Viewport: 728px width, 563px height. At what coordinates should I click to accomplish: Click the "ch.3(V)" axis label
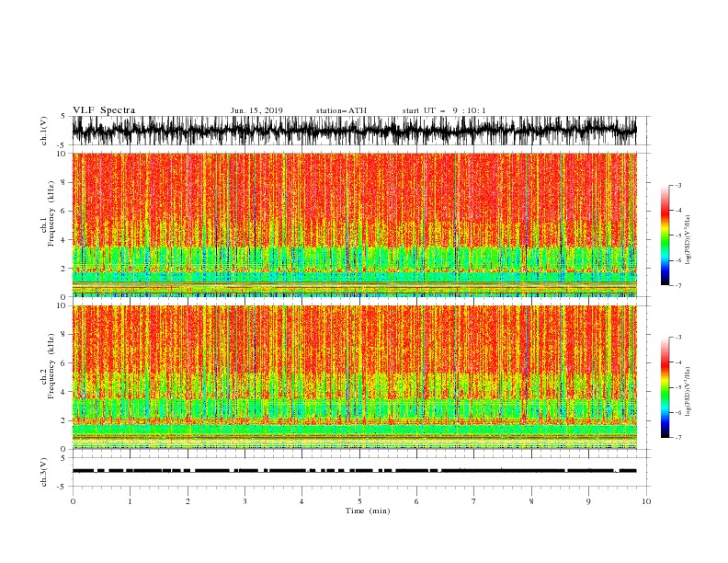click(x=44, y=472)
